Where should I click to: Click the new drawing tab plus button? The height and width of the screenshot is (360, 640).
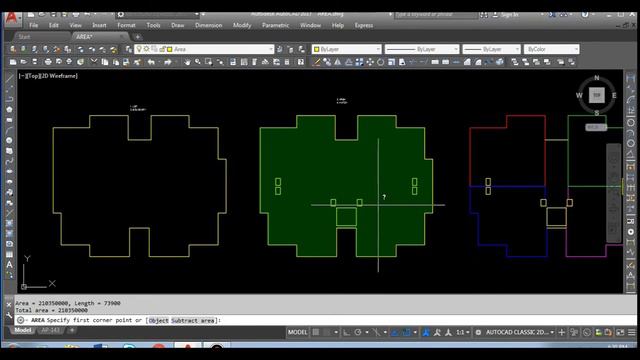point(138,37)
